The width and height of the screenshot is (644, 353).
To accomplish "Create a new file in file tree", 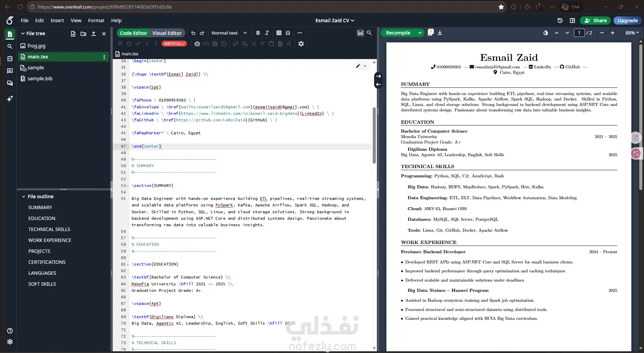I will pyautogui.click(x=73, y=33).
